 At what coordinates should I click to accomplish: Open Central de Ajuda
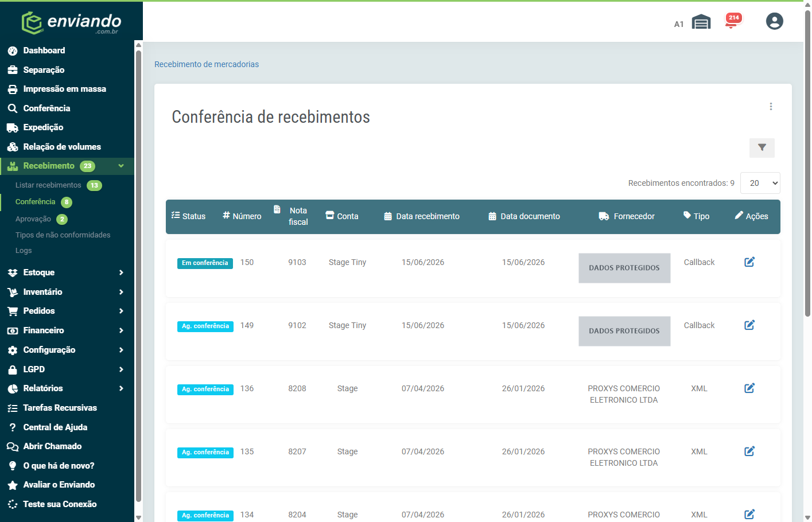pyautogui.click(x=67, y=427)
